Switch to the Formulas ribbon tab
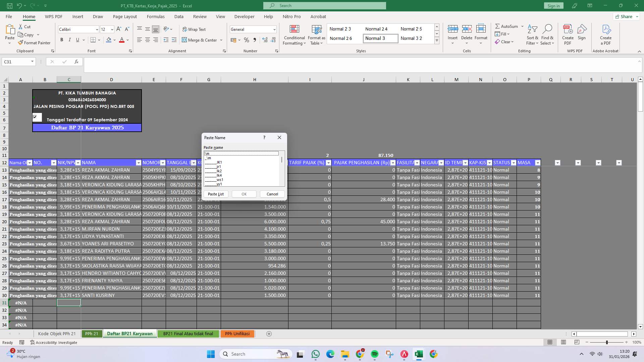The width and height of the screenshot is (644, 362). 156,16
